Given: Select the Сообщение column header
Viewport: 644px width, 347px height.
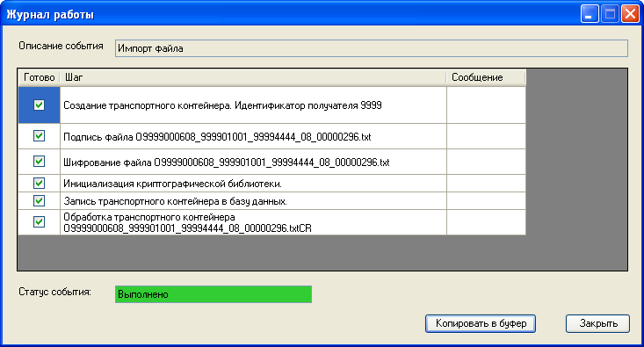Looking at the screenshot, I should 486,77.
